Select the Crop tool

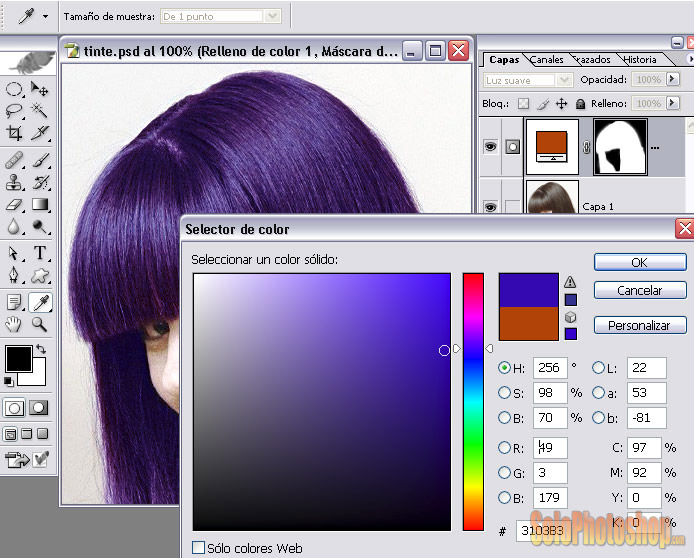[x=14, y=132]
